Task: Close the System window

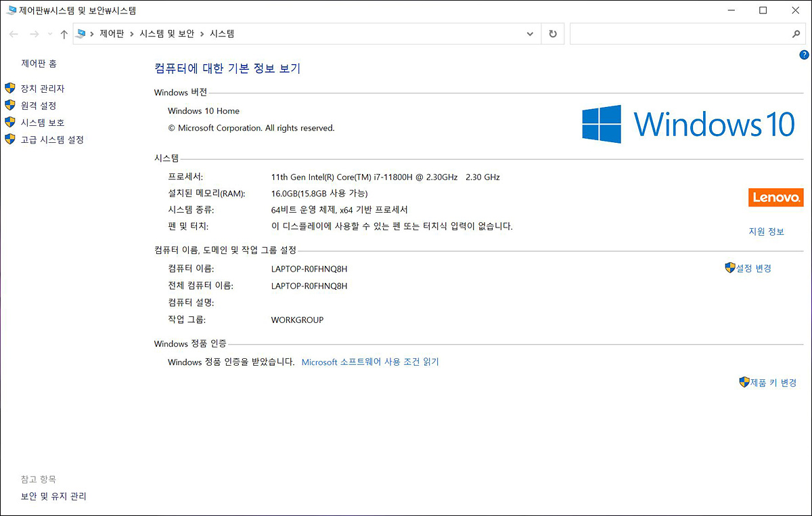Action: pyautogui.click(x=795, y=10)
